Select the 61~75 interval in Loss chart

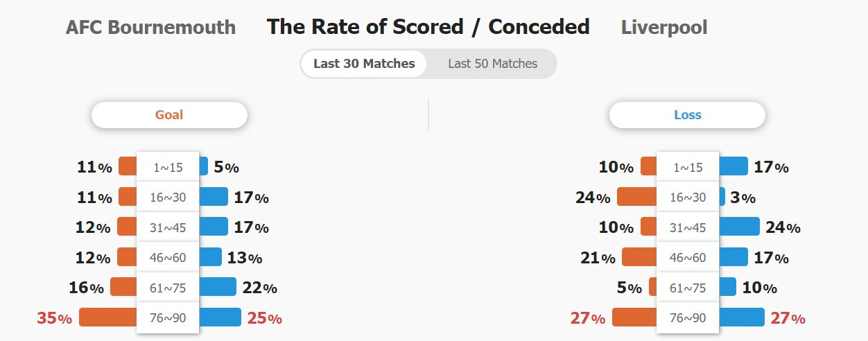click(688, 288)
